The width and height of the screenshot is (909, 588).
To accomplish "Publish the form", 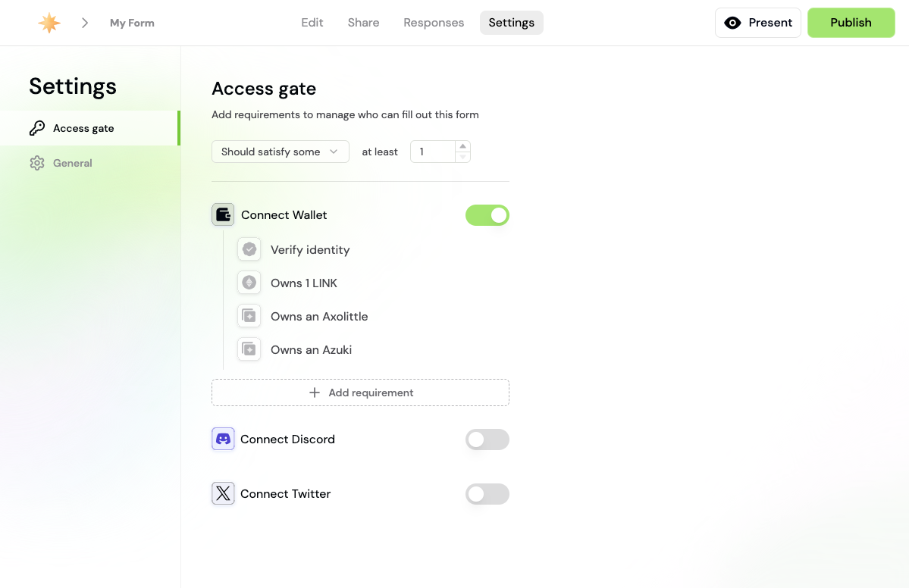I will [x=851, y=23].
